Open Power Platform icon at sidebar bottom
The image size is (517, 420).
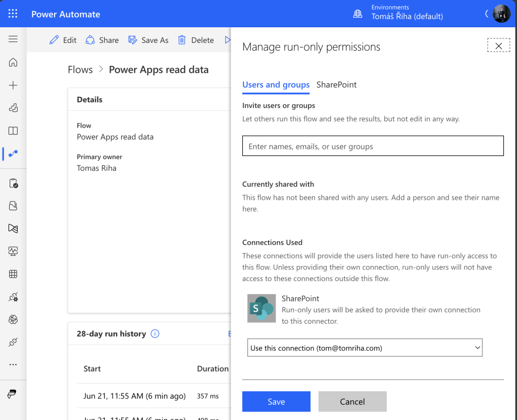(x=12, y=394)
